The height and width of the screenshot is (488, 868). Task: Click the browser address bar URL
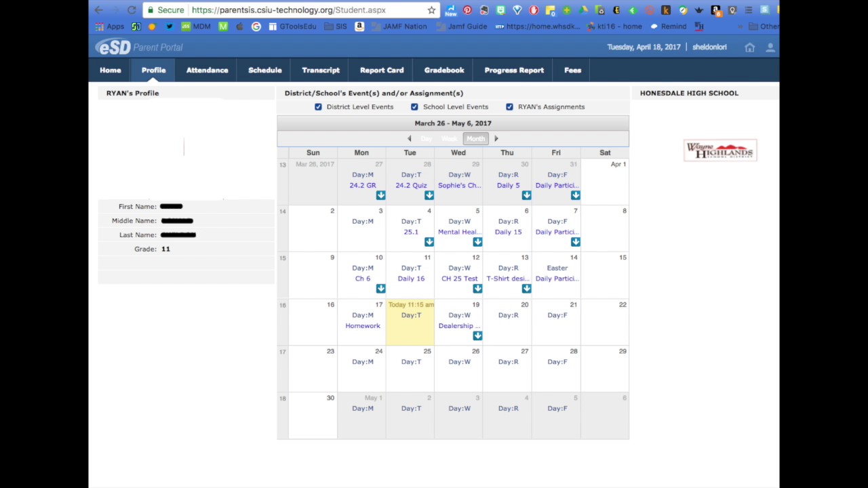pyautogui.click(x=288, y=10)
